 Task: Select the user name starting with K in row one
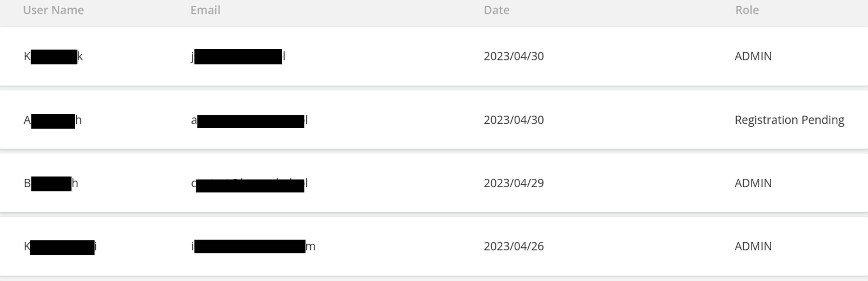pos(53,56)
